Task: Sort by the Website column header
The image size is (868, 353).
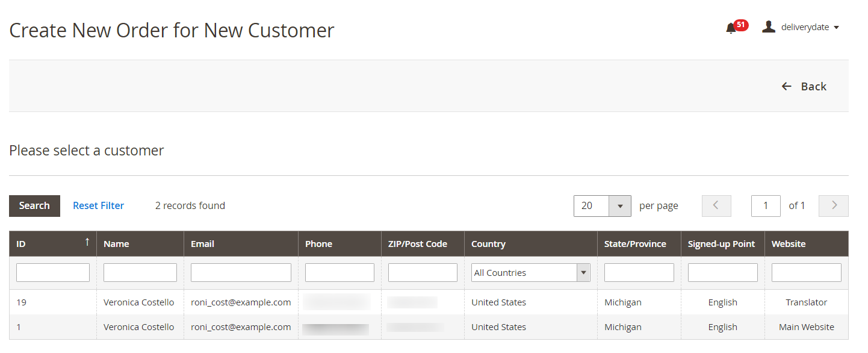Action: click(x=789, y=244)
